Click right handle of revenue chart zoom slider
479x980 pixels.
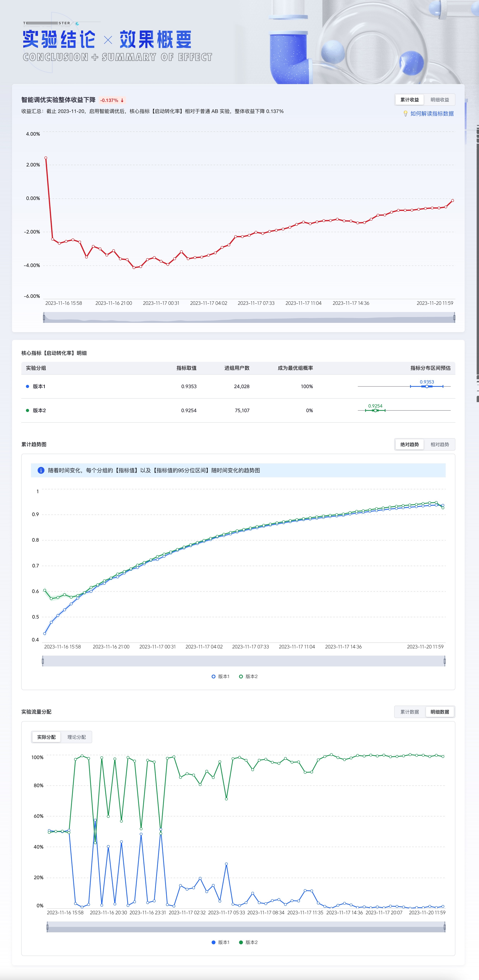[x=454, y=317]
